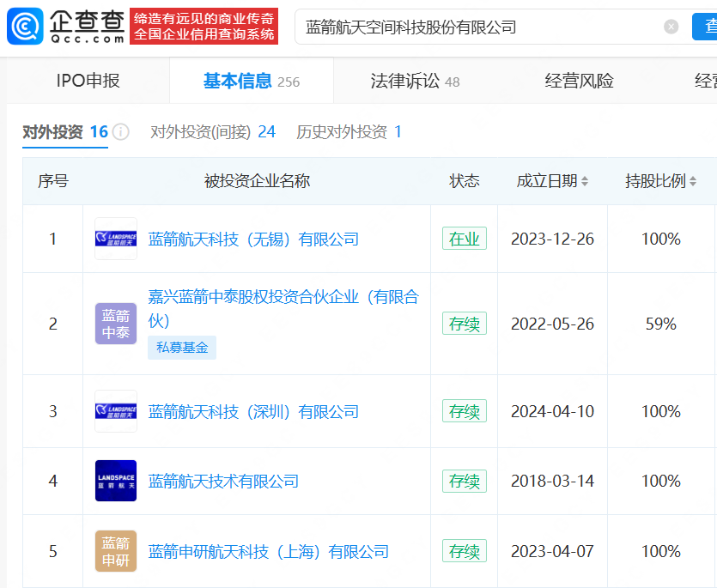Open 蓝箭航天科技（深圳）有限公司 link

tap(253, 411)
